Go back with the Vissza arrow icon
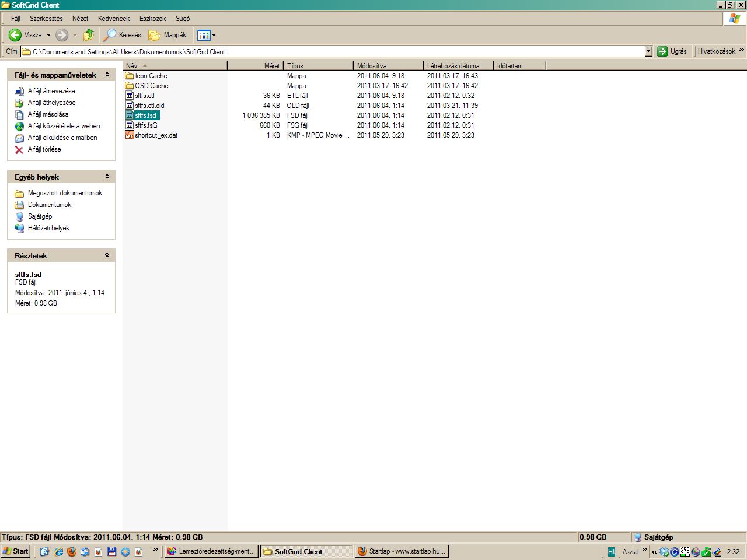Image resolution: width=747 pixels, height=560 pixels. click(15, 35)
